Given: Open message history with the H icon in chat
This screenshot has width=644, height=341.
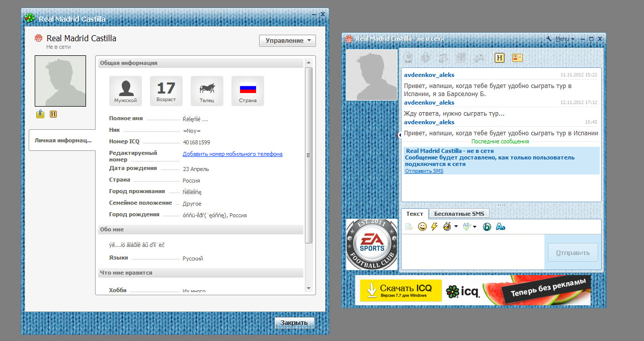Looking at the screenshot, I should pos(500,58).
